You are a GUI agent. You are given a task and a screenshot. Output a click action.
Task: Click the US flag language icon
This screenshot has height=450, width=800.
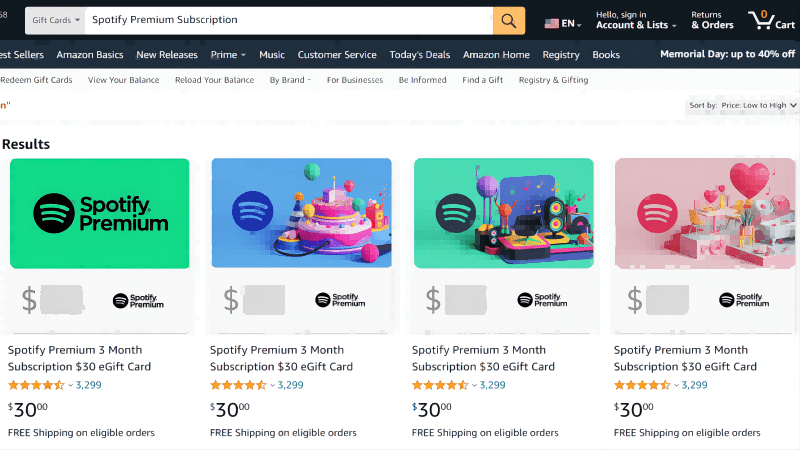552,23
